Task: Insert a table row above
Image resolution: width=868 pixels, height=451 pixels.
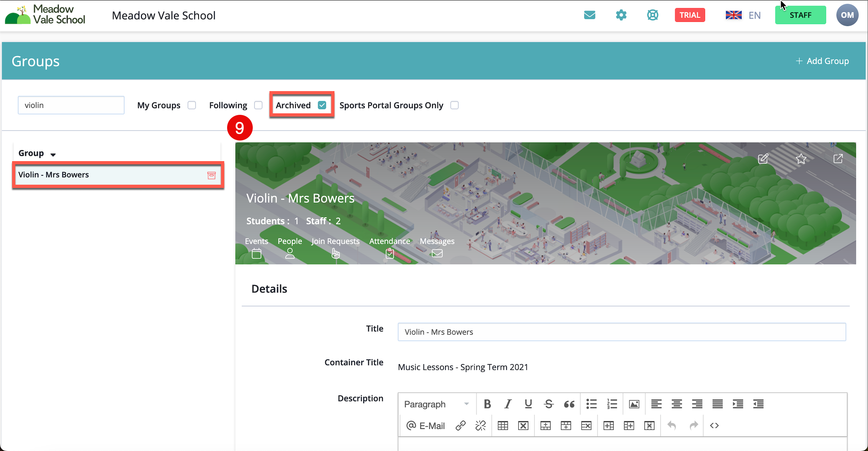Action: pyautogui.click(x=546, y=425)
